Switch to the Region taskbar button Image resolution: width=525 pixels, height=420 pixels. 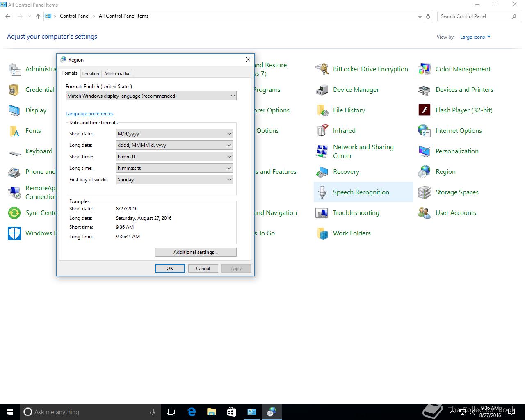pyautogui.click(x=272, y=412)
